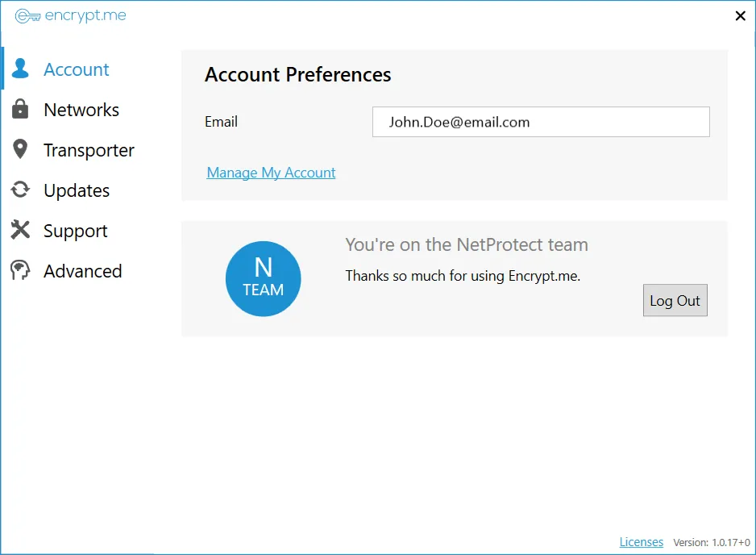Click the encrypt.me key logo
Screen dimensions: 756x555
tap(27, 16)
